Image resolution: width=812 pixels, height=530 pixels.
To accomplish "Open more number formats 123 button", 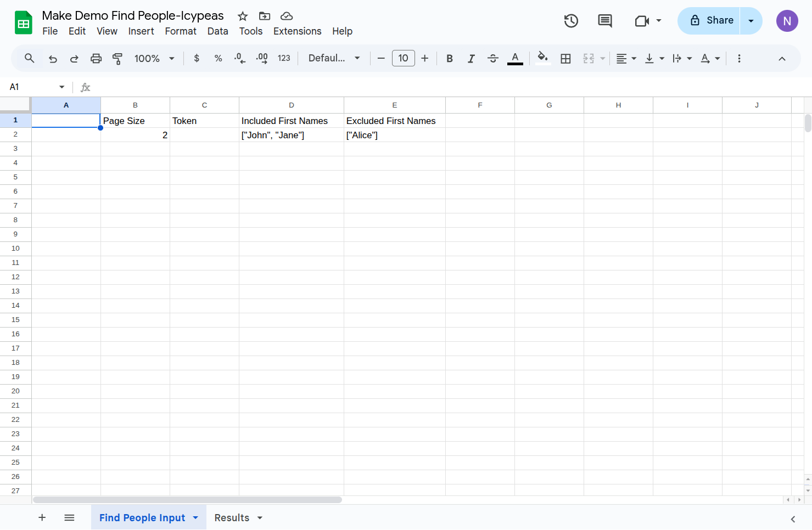I will point(284,58).
